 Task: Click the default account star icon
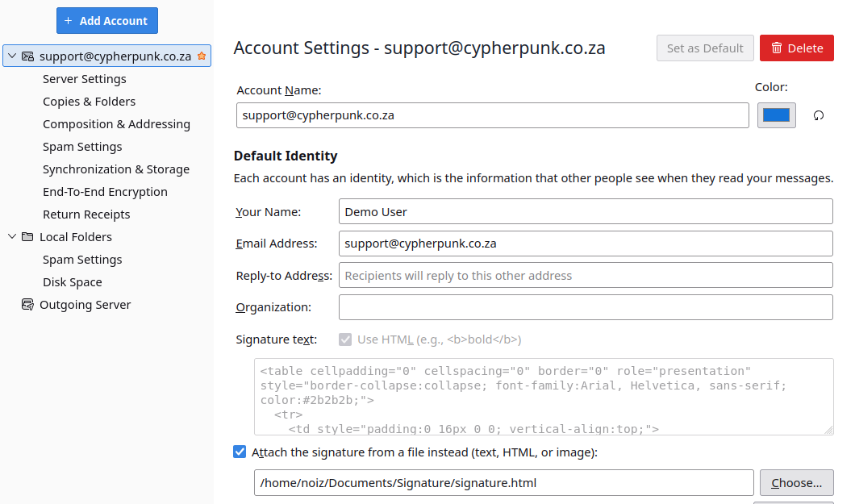(x=202, y=56)
